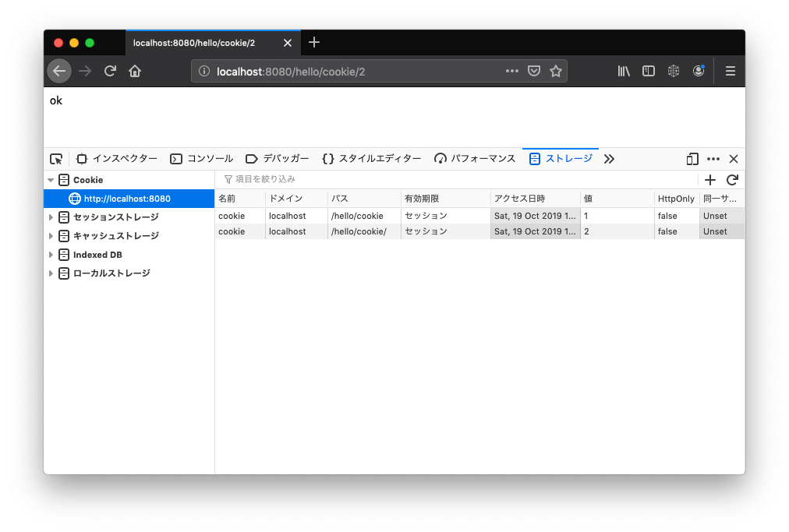Screen dimensions: 789x532
Task: Select http://localhost:8080 under Cookie
Action: [x=129, y=199]
